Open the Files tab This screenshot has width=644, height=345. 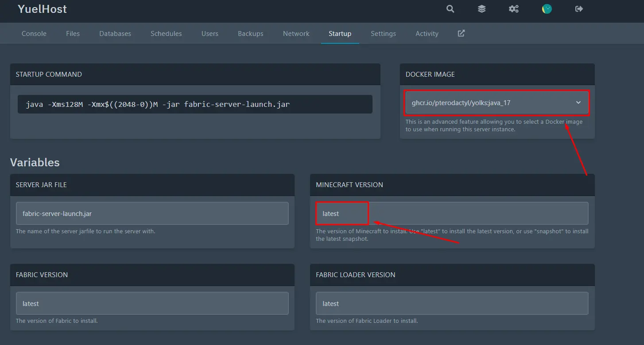[73, 34]
